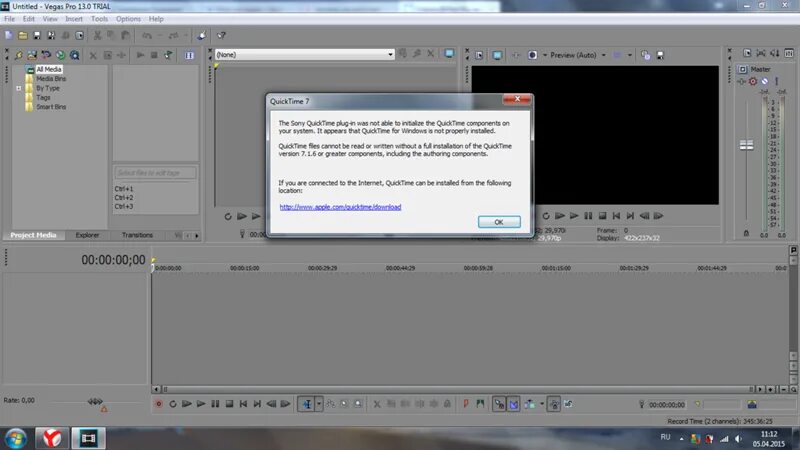Open the apple.com quicktime download link
The height and width of the screenshot is (450, 800).
point(340,207)
